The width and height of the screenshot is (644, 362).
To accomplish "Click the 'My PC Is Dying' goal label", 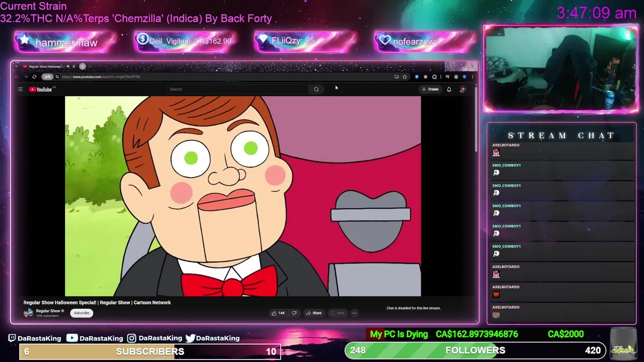I will click(x=399, y=334).
